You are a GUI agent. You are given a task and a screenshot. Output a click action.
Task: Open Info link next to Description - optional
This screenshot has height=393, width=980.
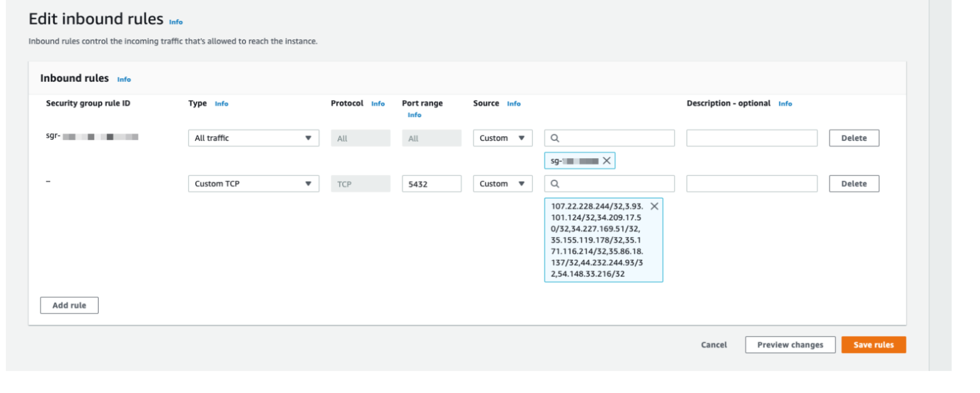pyautogui.click(x=785, y=104)
